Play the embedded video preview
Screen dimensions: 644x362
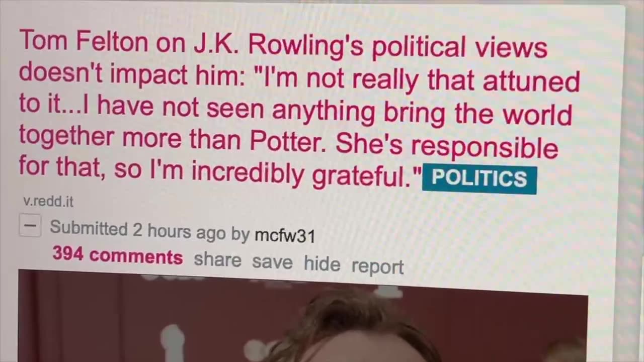coord(303,317)
